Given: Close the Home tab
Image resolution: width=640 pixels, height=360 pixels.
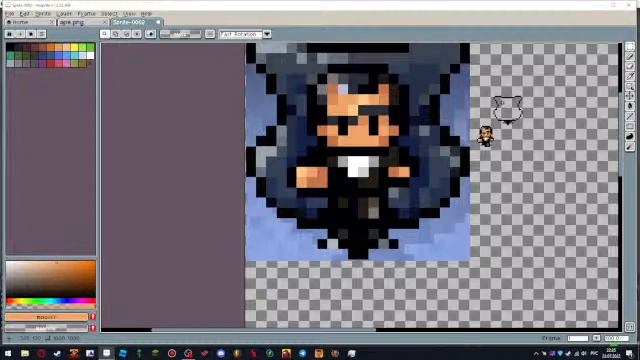Looking at the screenshot, I should click(x=52, y=22).
